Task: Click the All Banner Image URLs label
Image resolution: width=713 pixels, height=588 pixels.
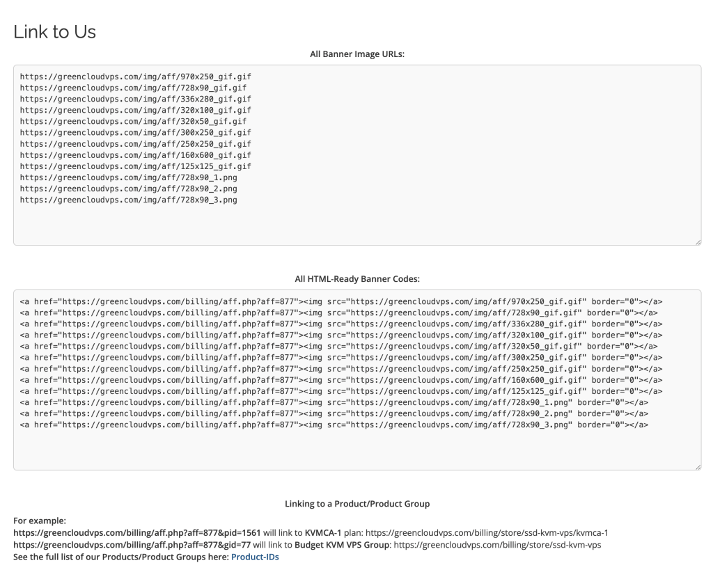Action: click(357, 54)
